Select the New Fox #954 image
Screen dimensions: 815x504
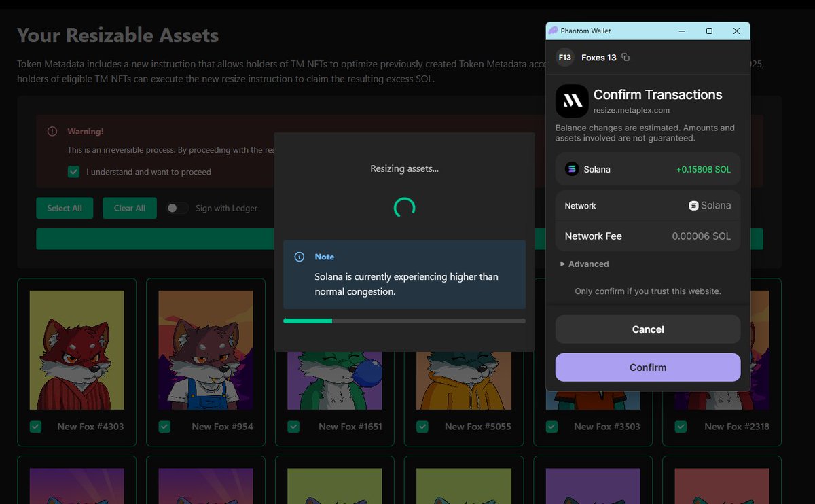click(x=206, y=350)
